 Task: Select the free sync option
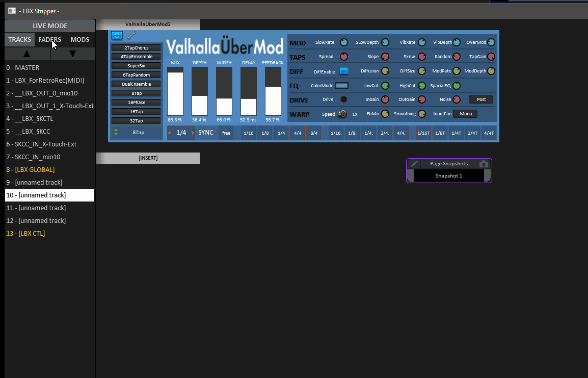point(226,133)
